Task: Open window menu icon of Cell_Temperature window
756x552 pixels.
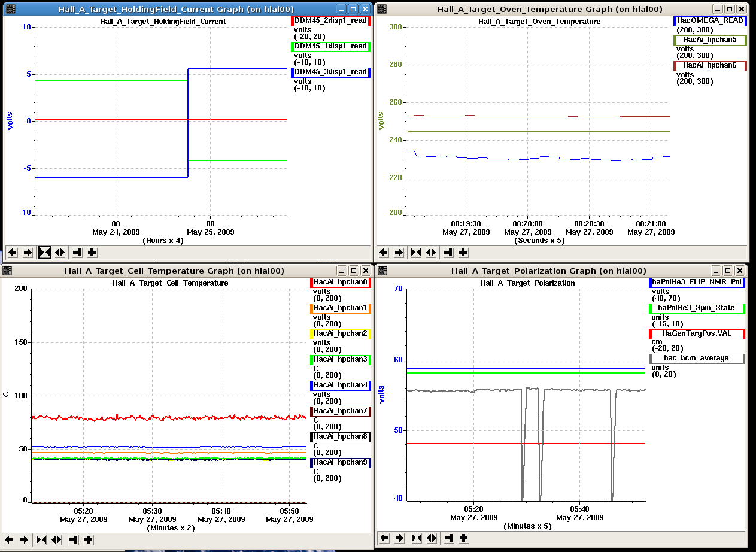Action: tap(7, 271)
